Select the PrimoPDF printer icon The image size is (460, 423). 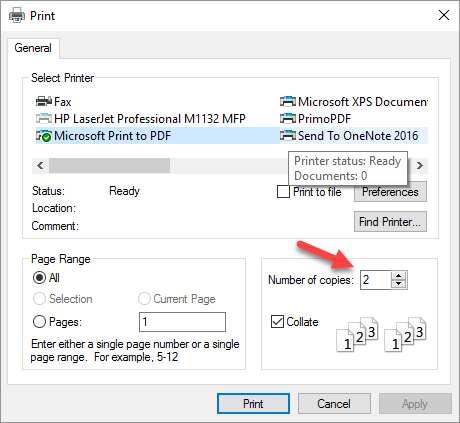(288, 118)
